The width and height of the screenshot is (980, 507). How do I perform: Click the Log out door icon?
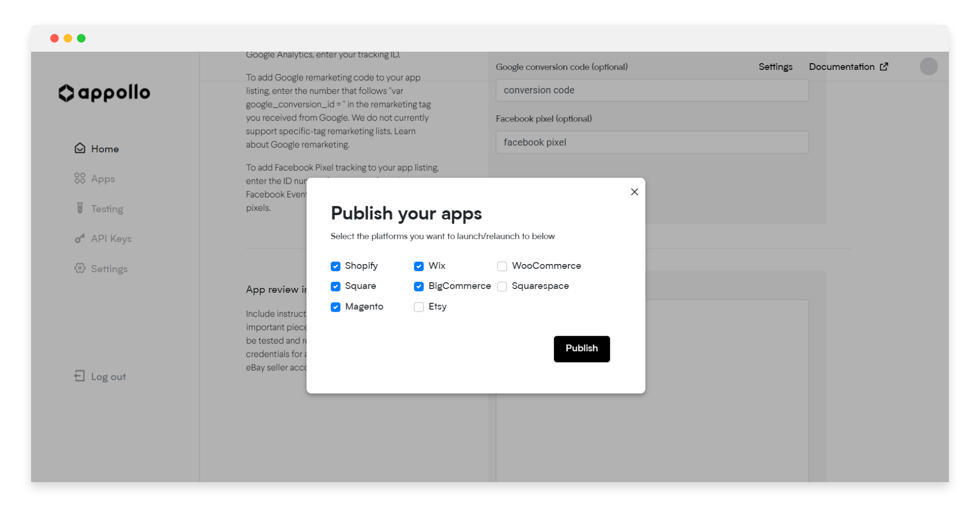tap(80, 376)
